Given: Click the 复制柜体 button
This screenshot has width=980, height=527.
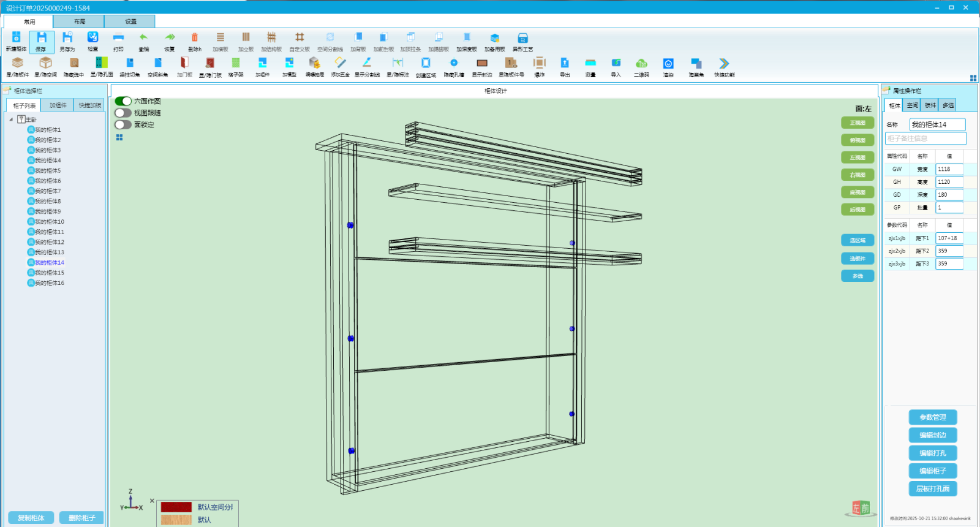Looking at the screenshot, I should tap(31, 518).
